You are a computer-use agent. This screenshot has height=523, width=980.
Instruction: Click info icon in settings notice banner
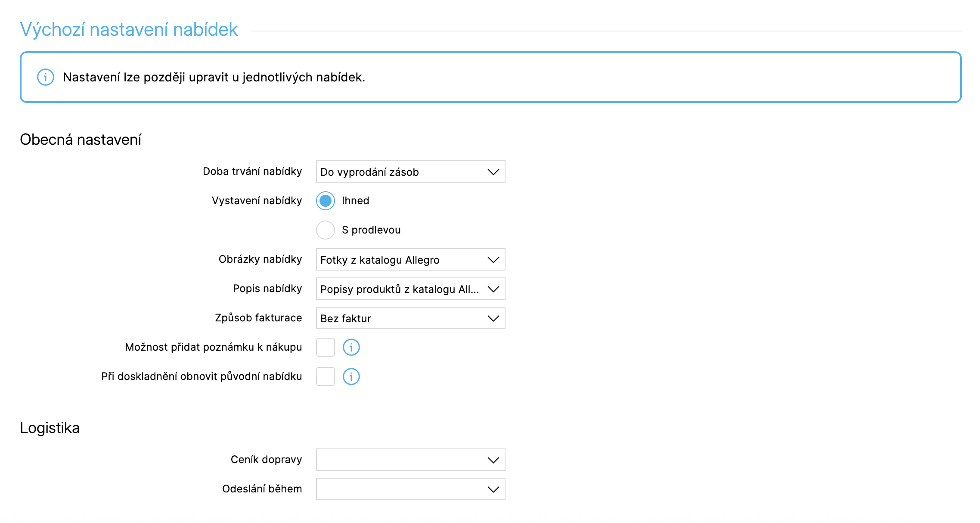click(46, 78)
